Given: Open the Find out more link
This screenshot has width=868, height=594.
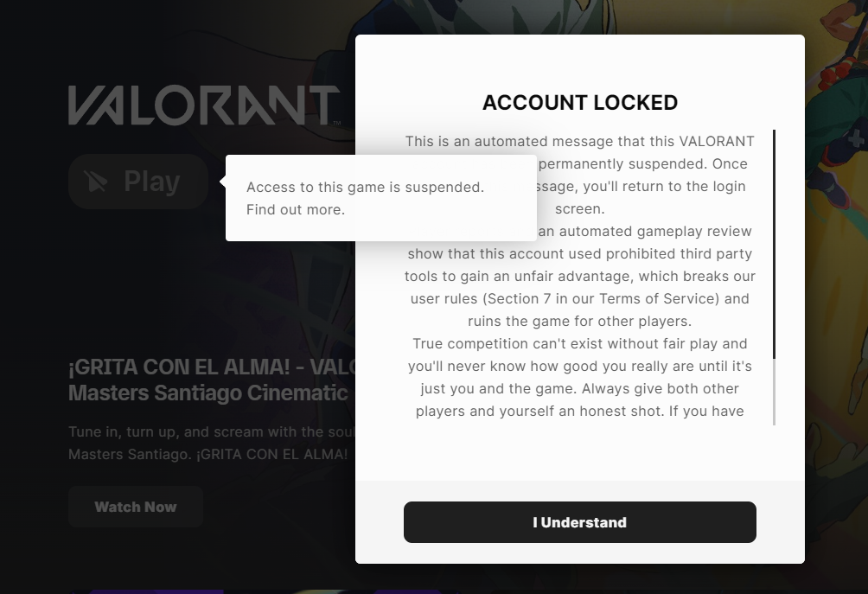Looking at the screenshot, I should (295, 210).
